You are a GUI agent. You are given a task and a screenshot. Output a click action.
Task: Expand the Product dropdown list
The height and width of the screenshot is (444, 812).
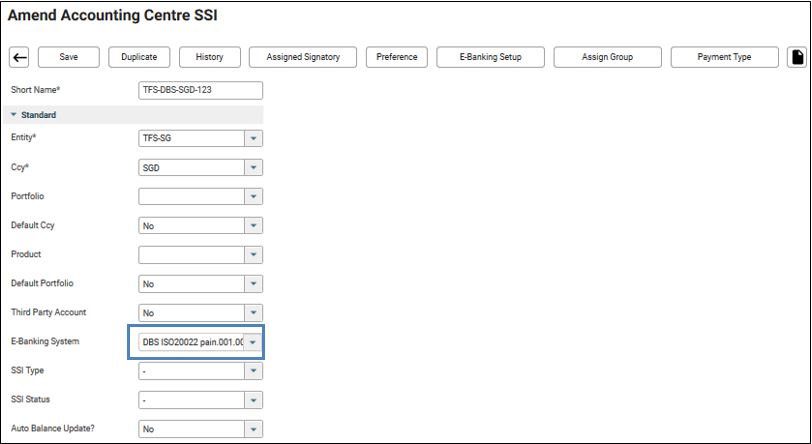coord(253,256)
